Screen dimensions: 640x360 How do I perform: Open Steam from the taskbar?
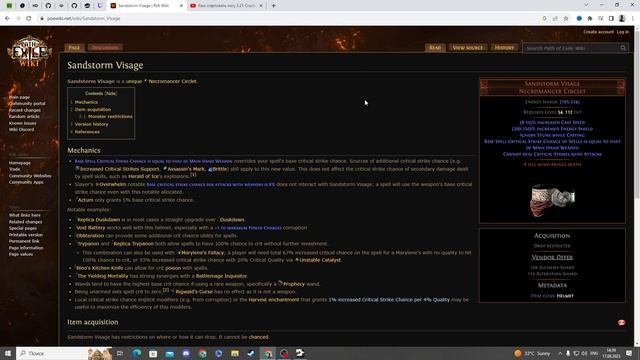click(x=251, y=353)
